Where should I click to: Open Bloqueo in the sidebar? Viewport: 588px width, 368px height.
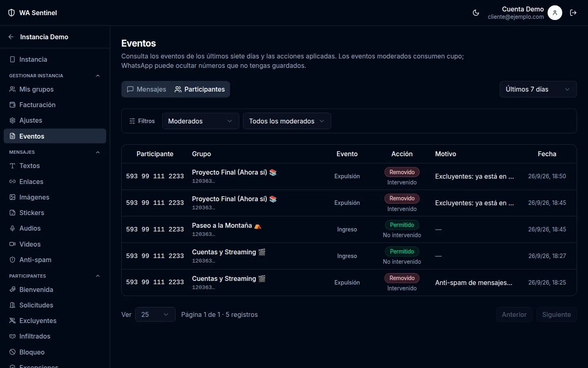pos(55,352)
